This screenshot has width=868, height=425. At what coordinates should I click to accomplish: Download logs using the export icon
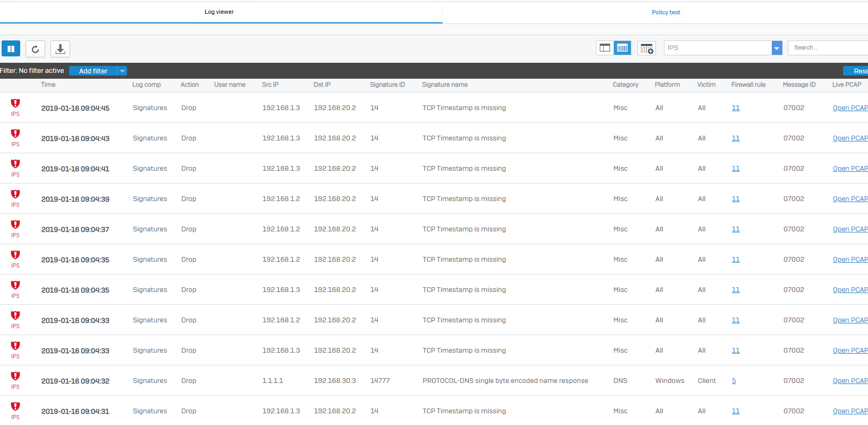pyautogui.click(x=60, y=49)
